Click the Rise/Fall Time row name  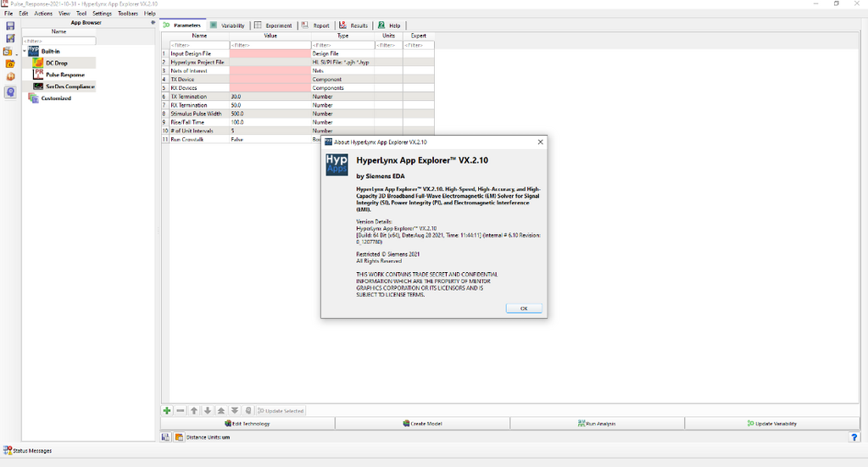point(187,122)
